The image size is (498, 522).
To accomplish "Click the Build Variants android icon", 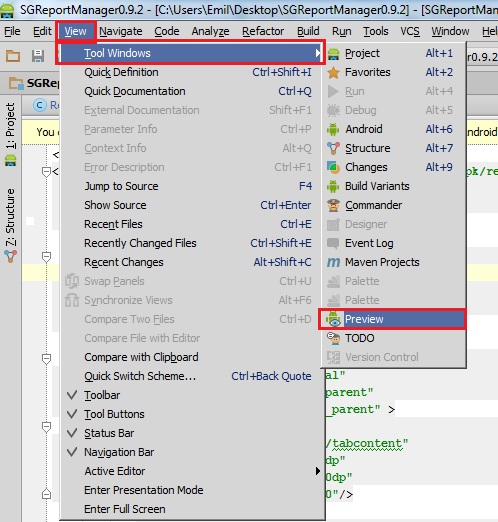I will point(333,186).
